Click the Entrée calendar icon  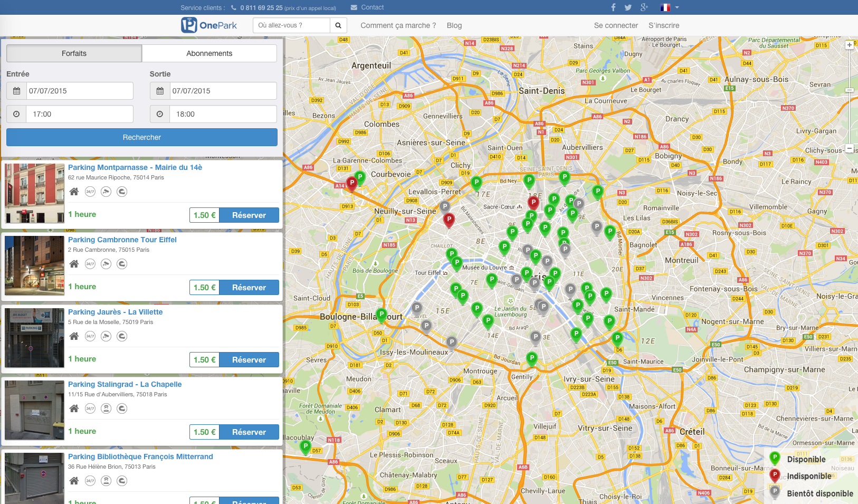16,91
